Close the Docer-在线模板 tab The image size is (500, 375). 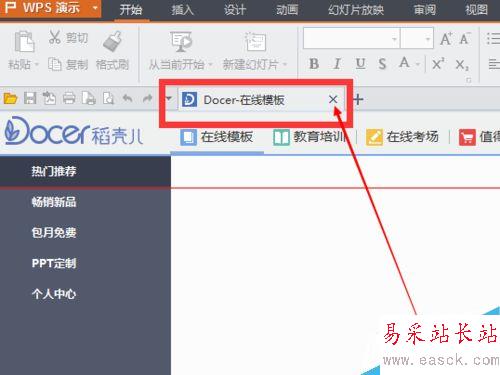click(333, 99)
